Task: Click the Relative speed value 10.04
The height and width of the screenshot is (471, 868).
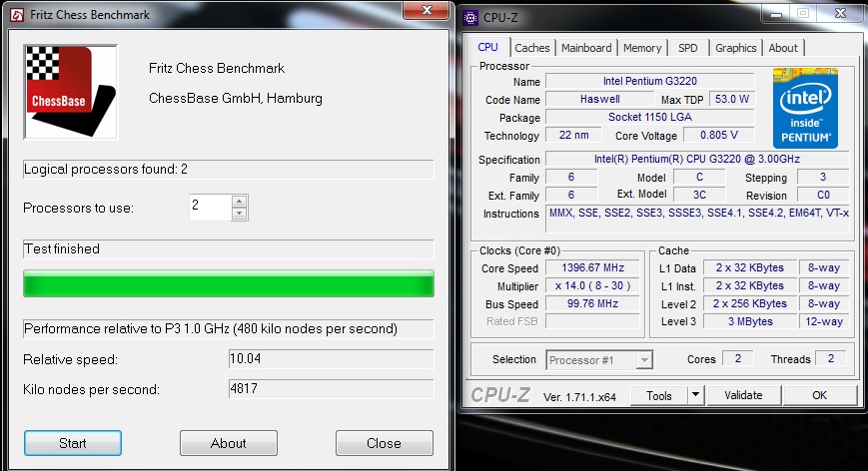Action: click(331, 359)
